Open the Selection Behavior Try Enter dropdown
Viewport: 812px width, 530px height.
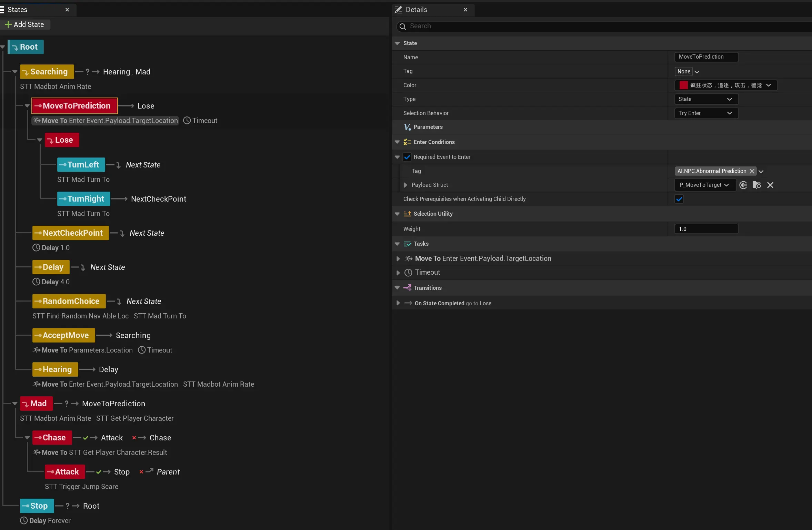click(706, 113)
